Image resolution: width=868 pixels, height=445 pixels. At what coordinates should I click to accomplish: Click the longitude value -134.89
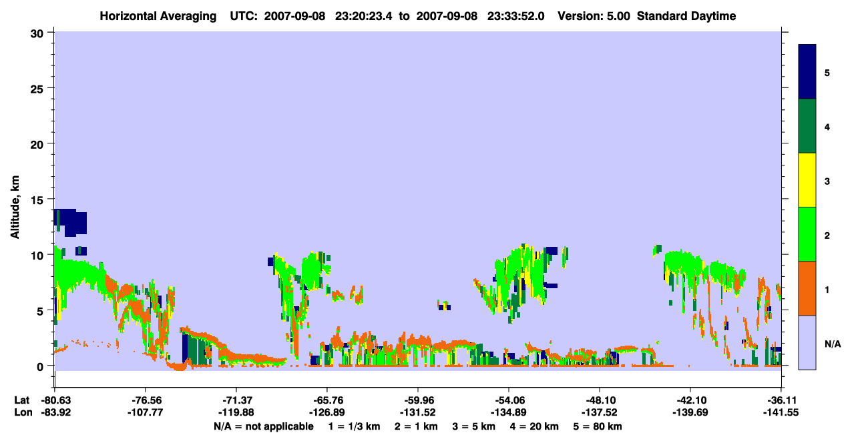point(509,412)
